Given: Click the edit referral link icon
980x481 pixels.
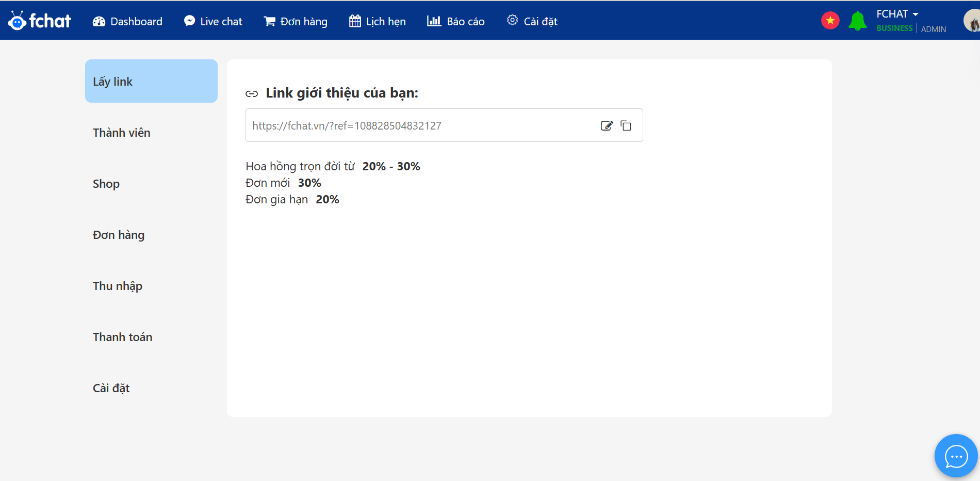Looking at the screenshot, I should [607, 125].
